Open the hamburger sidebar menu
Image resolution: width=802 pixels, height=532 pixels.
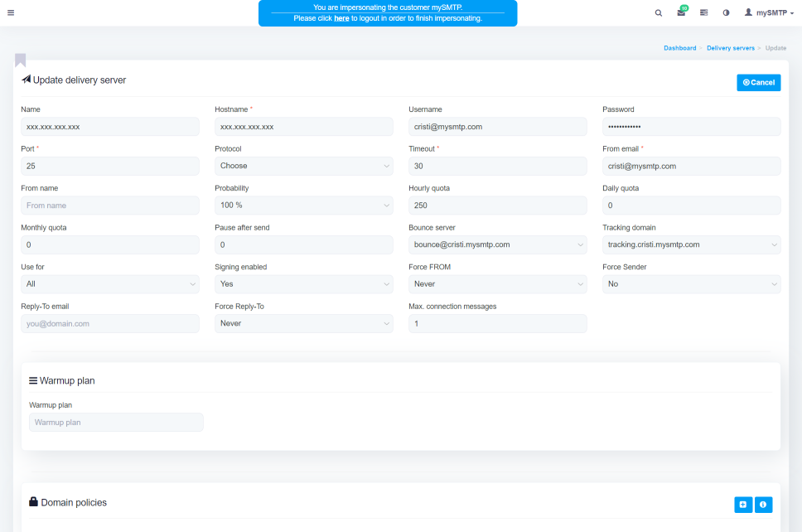click(10, 12)
